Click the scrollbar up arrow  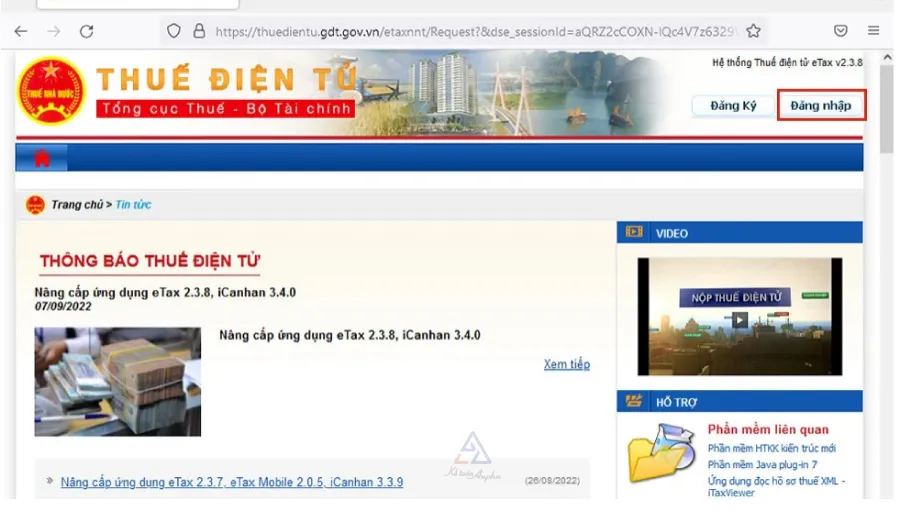pyautogui.click(x=887, y=57)
